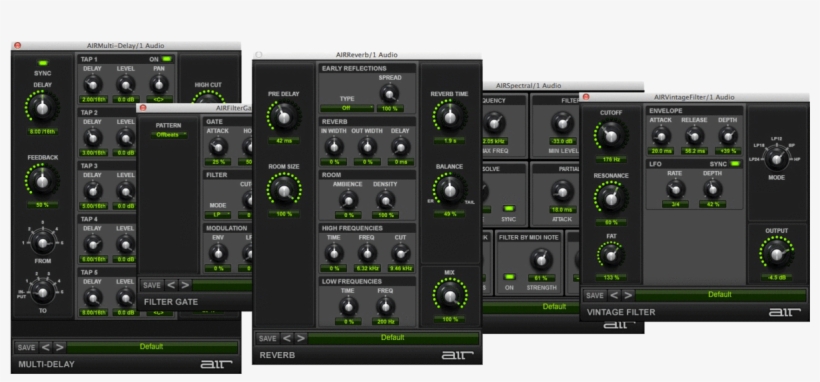Image resolution: width=820 pixels, height=382 pixels.
Task: Click the ROOM SIZE knob in Reverb
Action: click(x=284, y=190)
